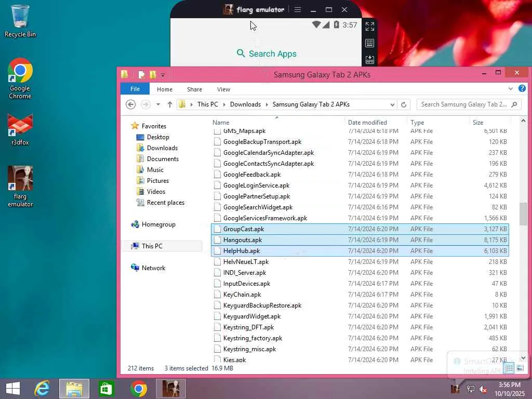Launch Google Chrome from desktop shortcut
This screenshot has height=399, width=532.
pos(20,78)
